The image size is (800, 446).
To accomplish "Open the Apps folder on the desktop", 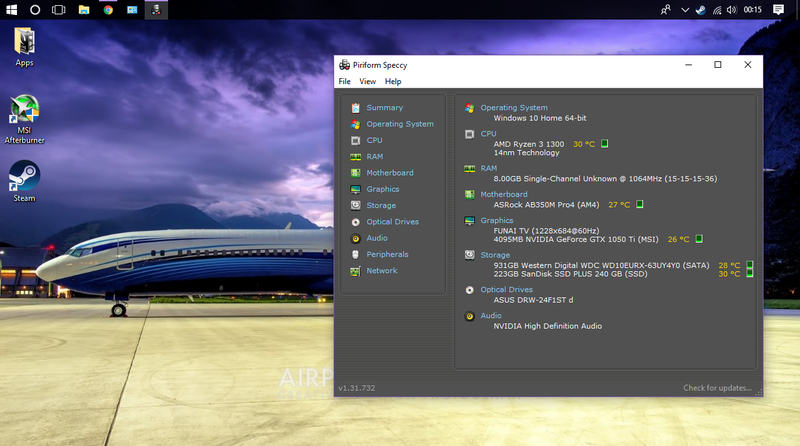I will (x=24, y=47).
